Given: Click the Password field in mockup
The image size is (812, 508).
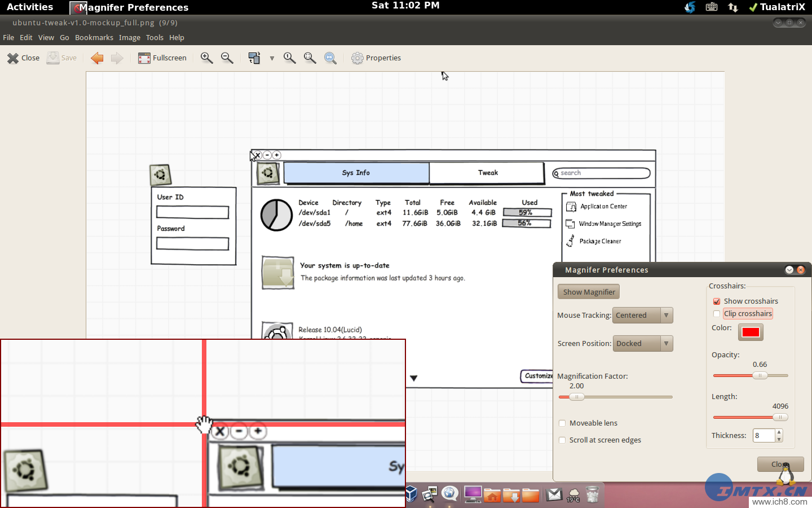Looking at the screenshot, I should tap(192, 243).
